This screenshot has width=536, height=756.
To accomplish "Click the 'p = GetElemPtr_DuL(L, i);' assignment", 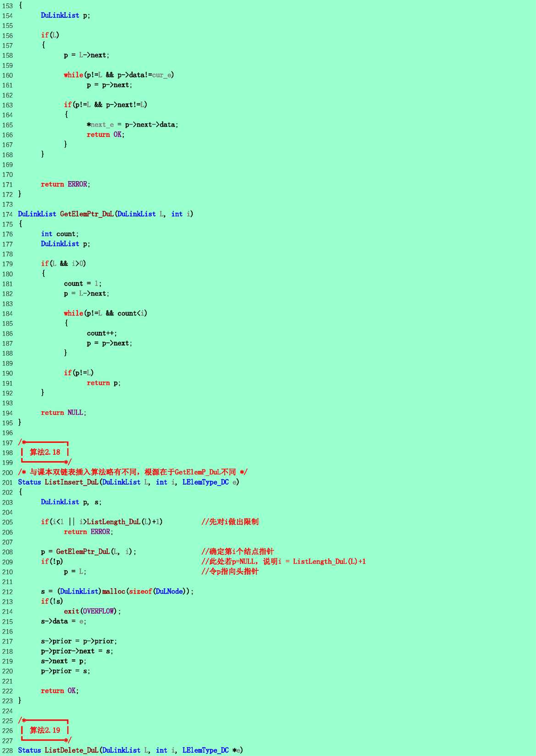I will click(x=89, y=552).
